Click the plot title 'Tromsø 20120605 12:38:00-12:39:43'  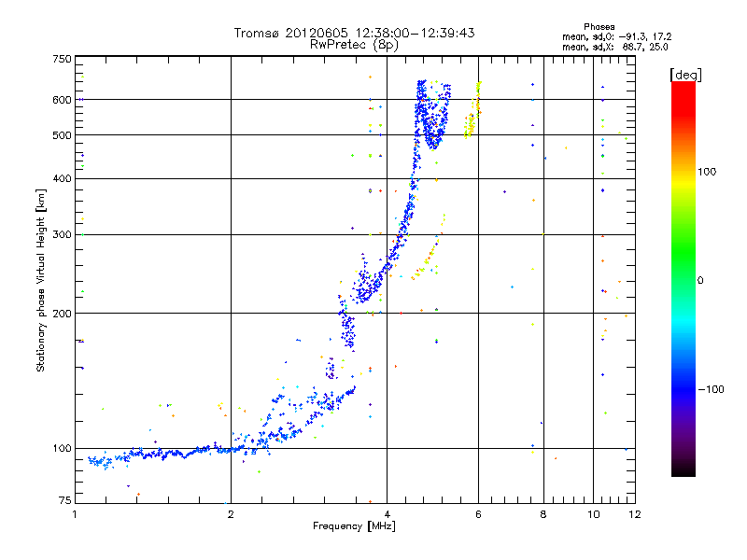354,33
